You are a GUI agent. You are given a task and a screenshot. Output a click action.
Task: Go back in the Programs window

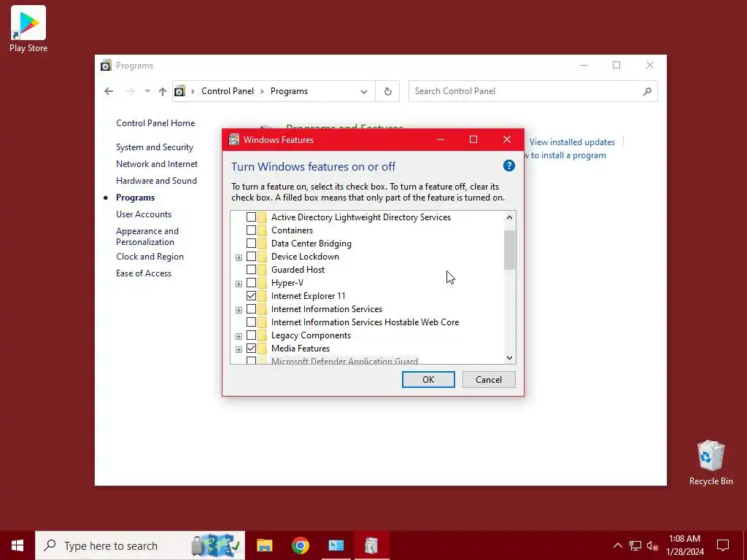tap(109, 91)
